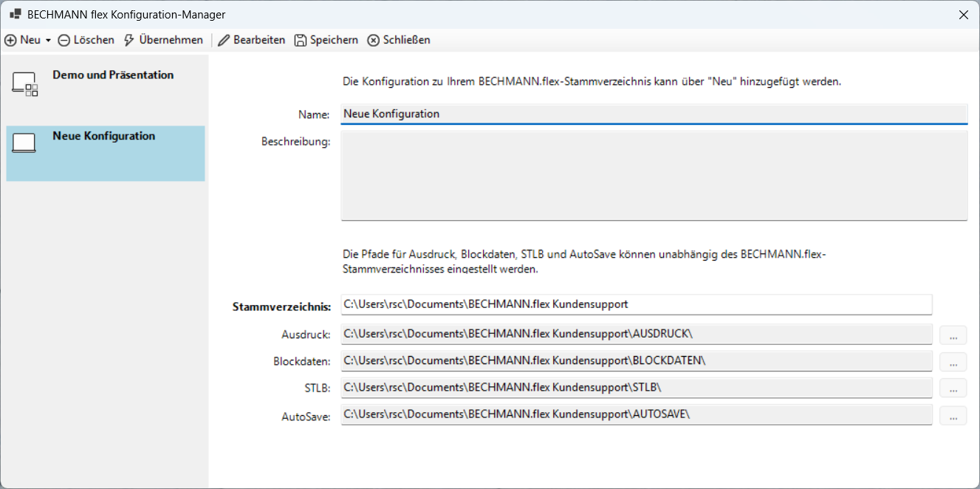This screenshot has height=489, width=980.
Task: Click the Demo und Präsentation monitor icon
Action: [x=24, y=84]
